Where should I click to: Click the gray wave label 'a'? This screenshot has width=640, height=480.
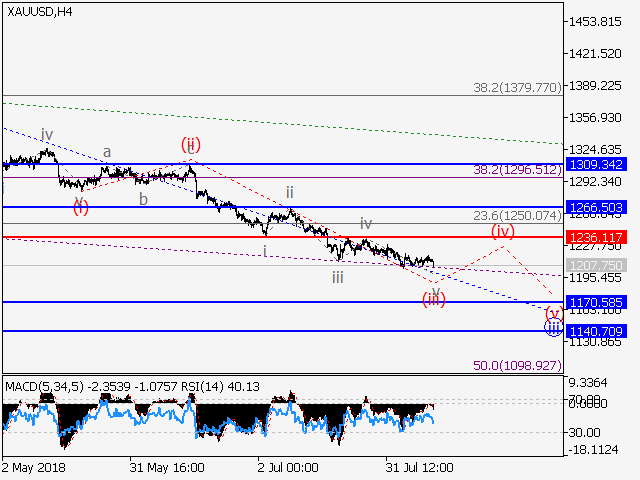point(108,153)
